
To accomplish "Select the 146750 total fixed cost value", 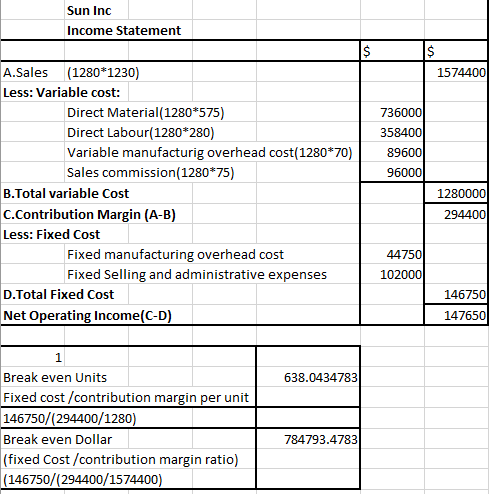I will 464,295.
